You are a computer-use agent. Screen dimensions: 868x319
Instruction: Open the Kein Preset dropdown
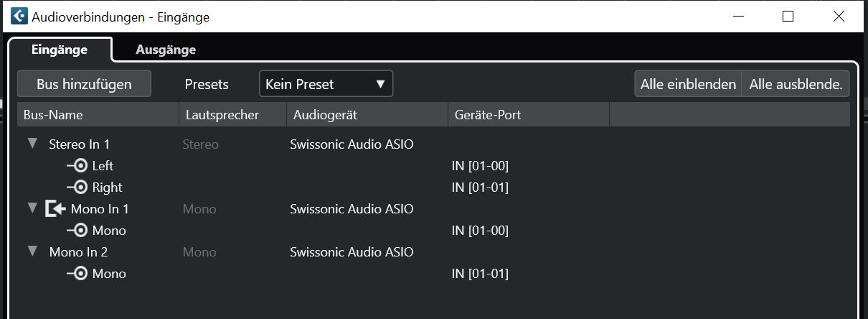(326, 84)
